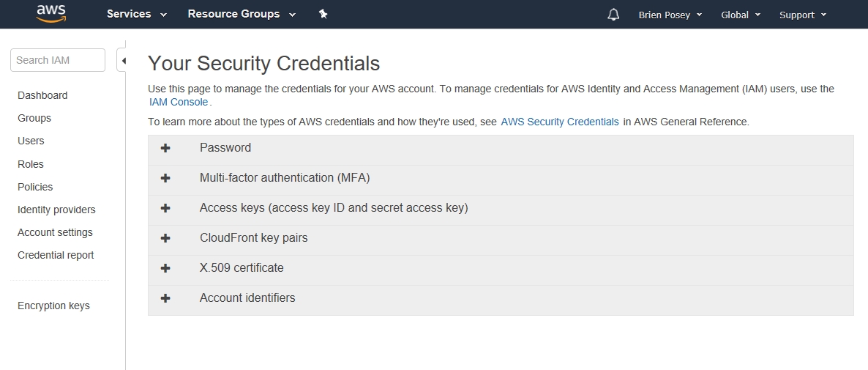
Task: Open the Global region dropdown
Action: (741, 15)
